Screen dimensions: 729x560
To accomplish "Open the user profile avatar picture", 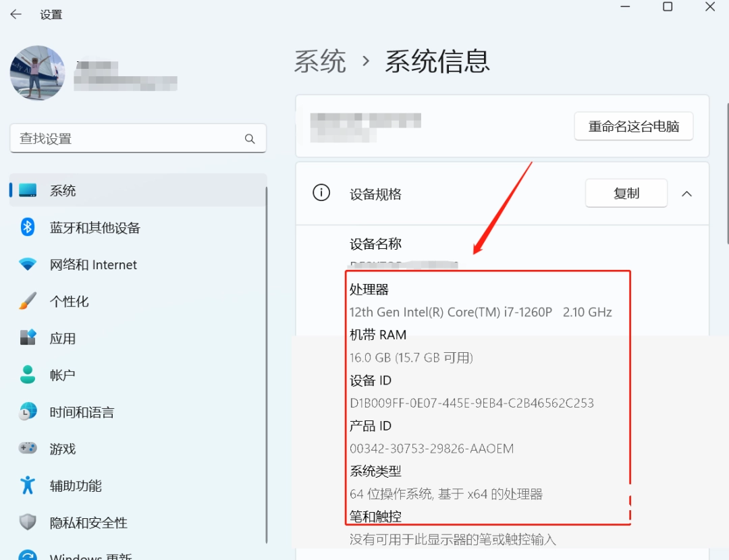I will 37,73.
